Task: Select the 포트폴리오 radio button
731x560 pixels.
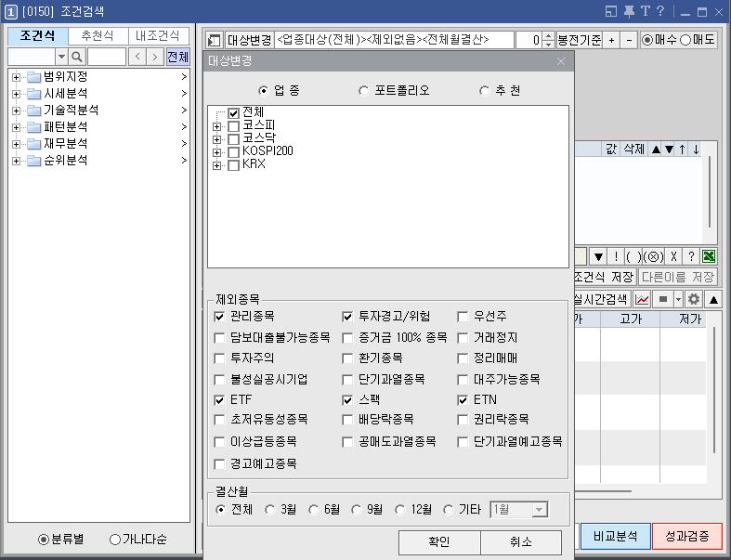Action: point(363,90)
